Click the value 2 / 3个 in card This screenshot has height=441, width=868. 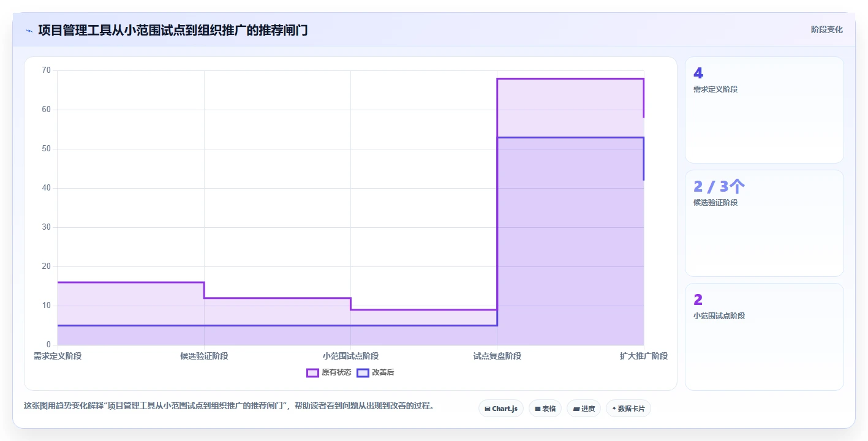(x=719, y=186)
